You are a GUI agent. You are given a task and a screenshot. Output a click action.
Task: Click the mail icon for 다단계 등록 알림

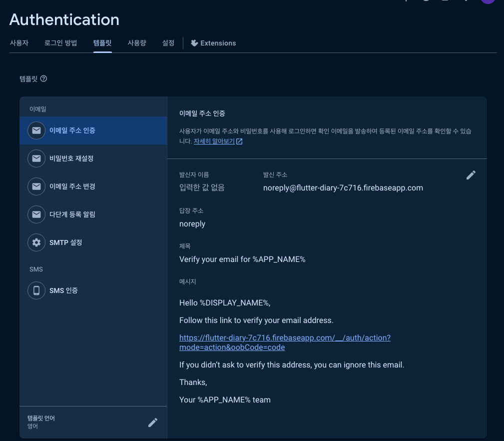coord(36,214)
